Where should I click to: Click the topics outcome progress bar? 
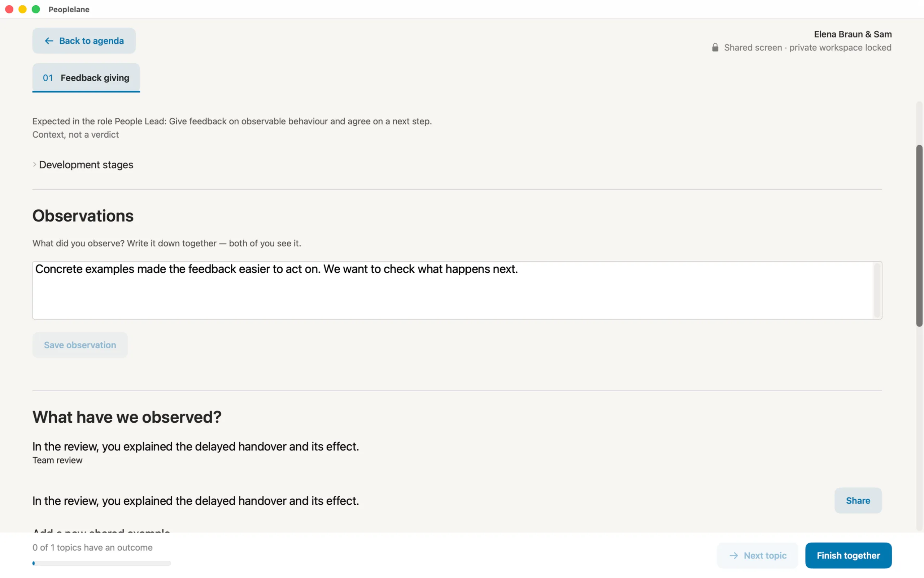[x=101, y=563]
